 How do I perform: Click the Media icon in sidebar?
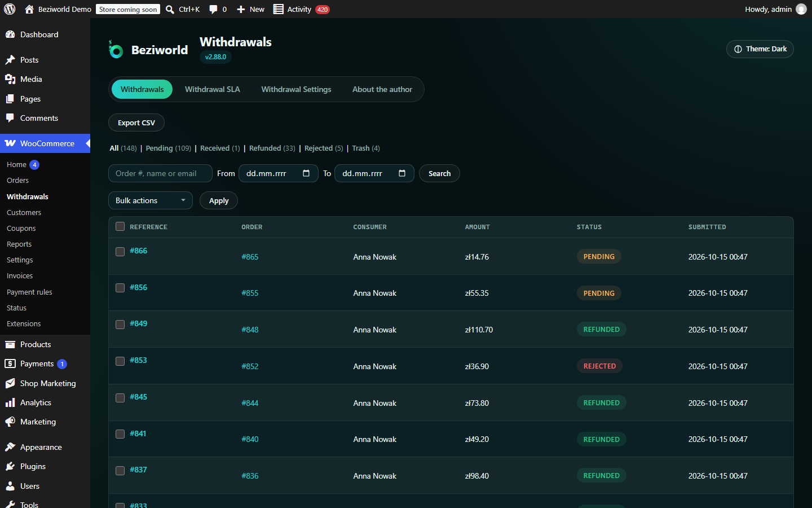10,79
